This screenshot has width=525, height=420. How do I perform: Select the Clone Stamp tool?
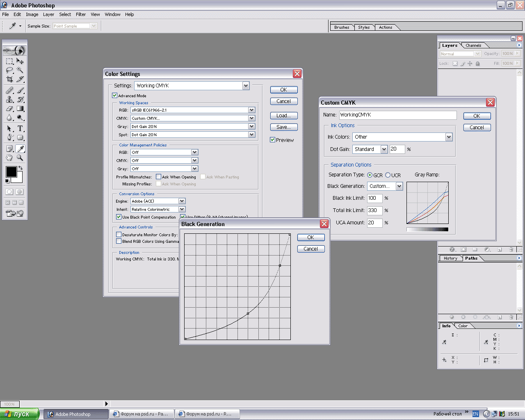(x=9, y=99)
